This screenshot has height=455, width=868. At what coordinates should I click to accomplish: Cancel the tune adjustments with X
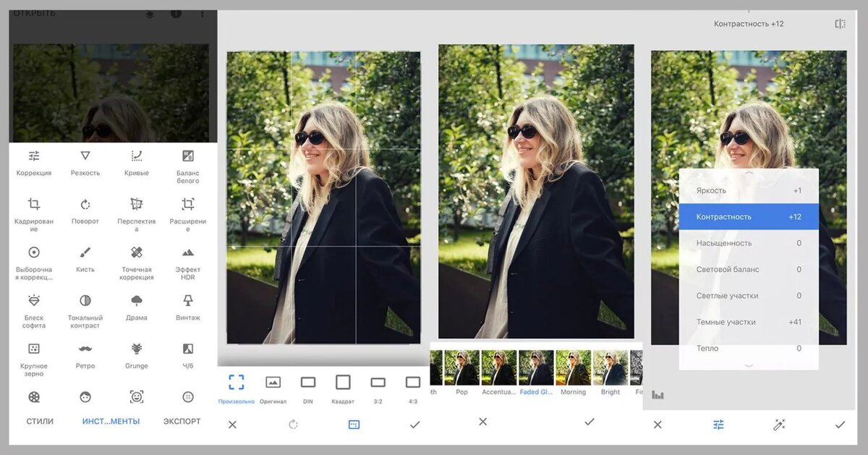click(x=658, y=425)
